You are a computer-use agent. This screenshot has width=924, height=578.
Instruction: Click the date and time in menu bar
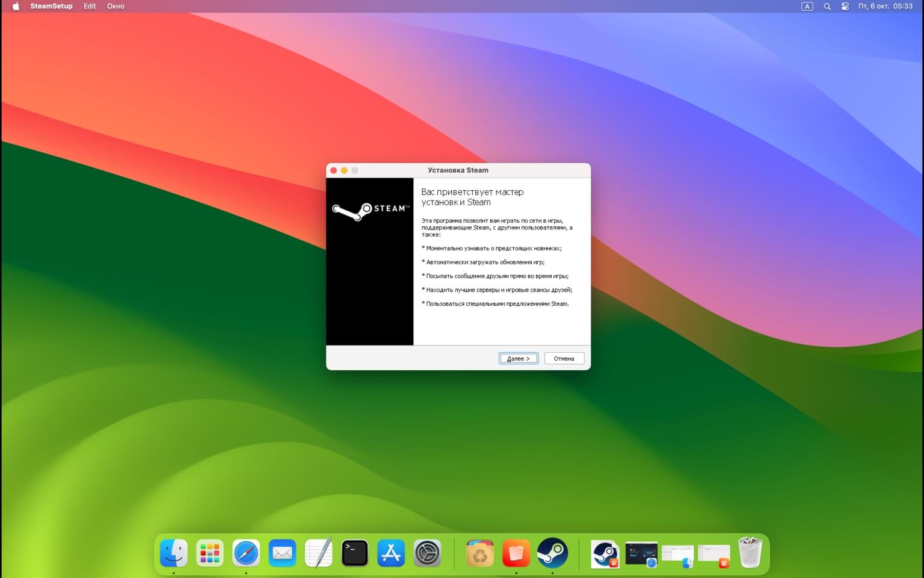pos(885,6)
